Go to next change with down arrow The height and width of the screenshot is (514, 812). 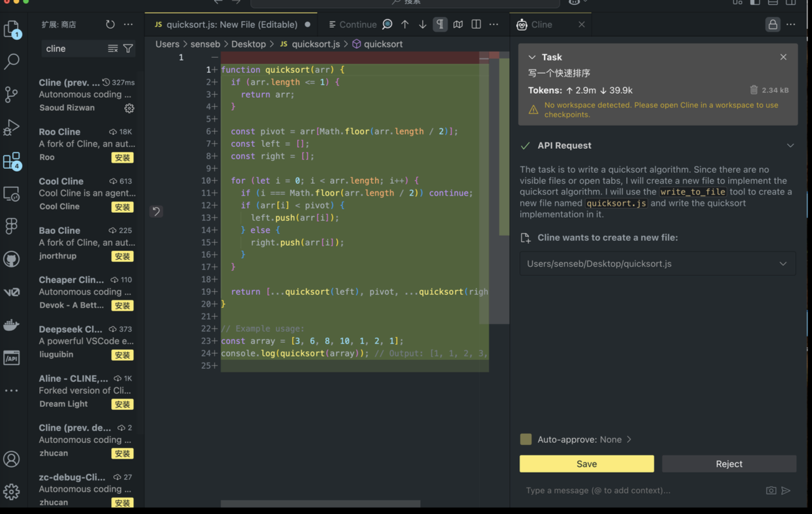423,25
